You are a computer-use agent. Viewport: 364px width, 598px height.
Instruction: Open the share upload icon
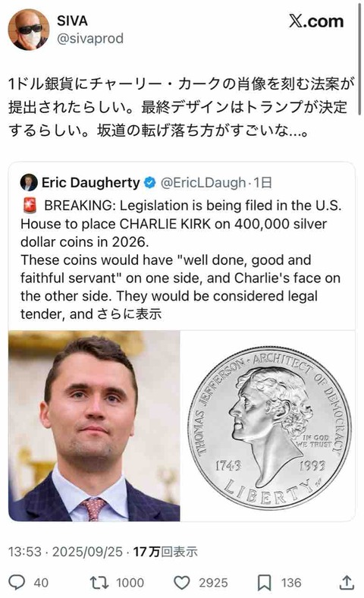click(346, 582)
